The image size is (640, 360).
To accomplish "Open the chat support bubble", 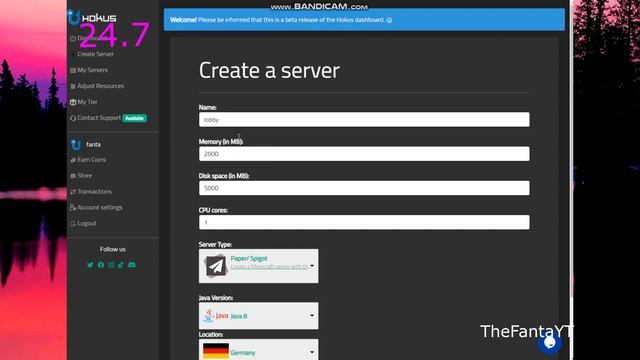I will coord(550,343).
